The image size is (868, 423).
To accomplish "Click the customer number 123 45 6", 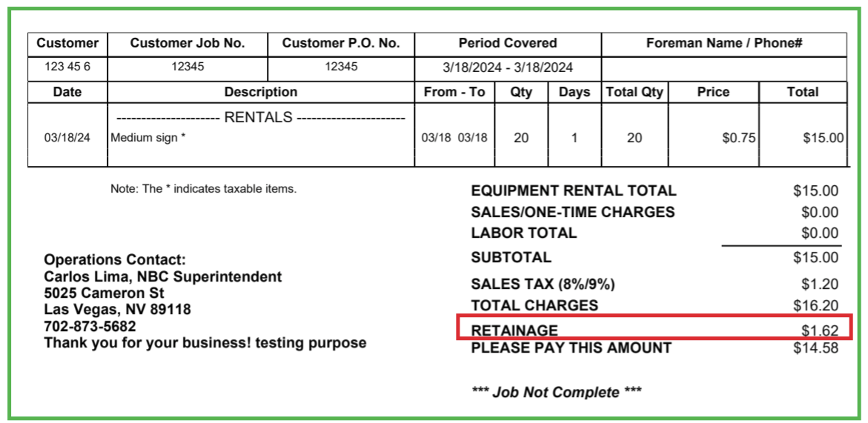I will pos(67,67).
